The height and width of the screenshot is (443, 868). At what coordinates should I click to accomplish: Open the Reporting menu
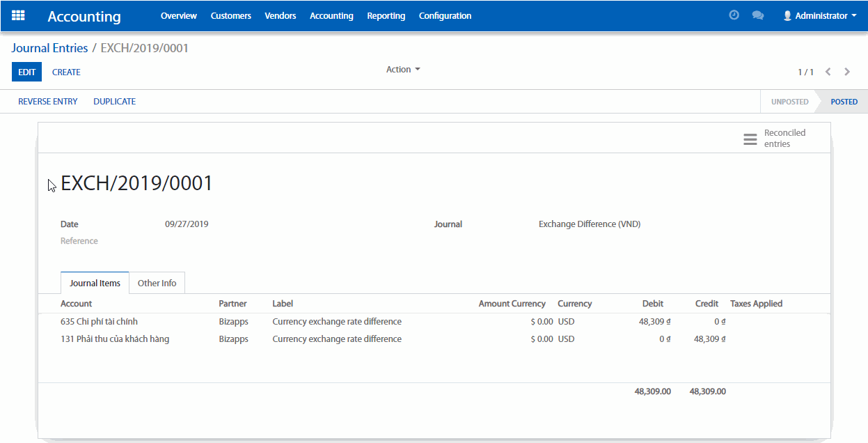pyautogui.click(x=386, y=15)
